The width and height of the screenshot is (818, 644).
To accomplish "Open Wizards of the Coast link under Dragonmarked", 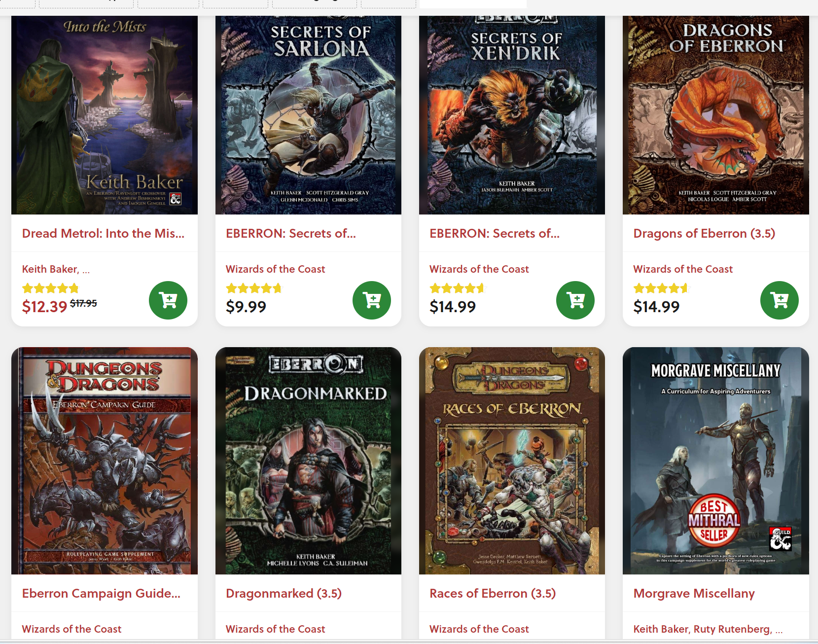I will tap(275, 629).
